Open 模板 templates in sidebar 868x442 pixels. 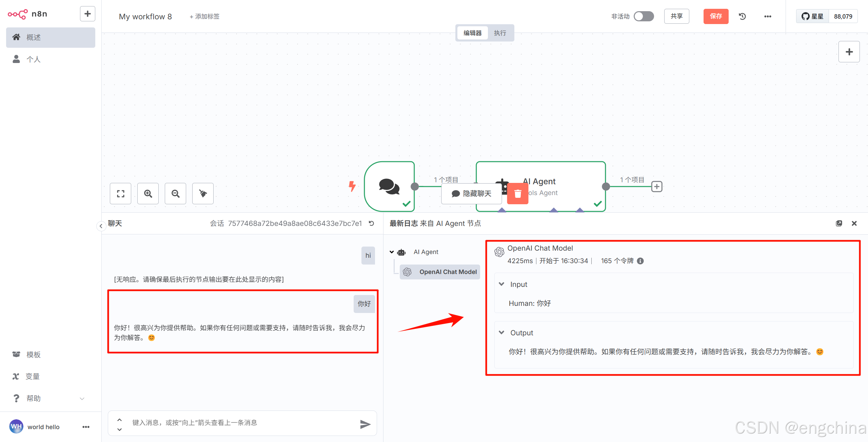(x=33, y=354)
